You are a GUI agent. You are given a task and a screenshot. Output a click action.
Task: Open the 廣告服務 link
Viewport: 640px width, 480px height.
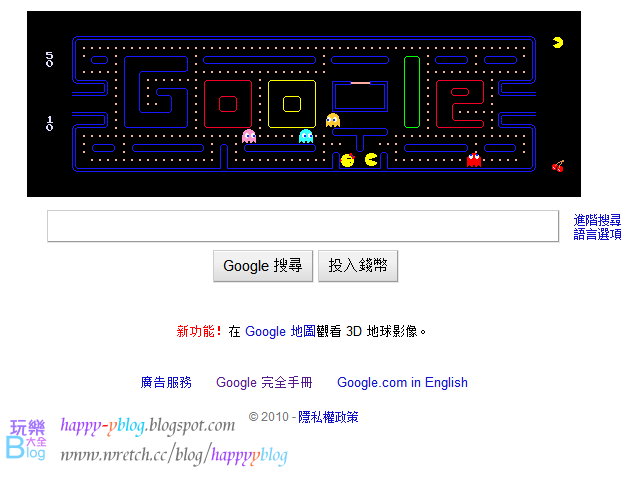point(166,382)
